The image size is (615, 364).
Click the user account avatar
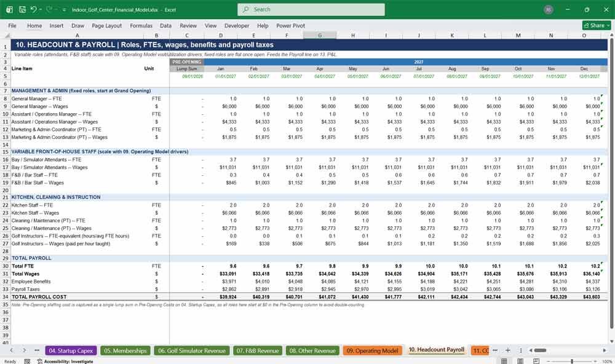pos(549,9)
